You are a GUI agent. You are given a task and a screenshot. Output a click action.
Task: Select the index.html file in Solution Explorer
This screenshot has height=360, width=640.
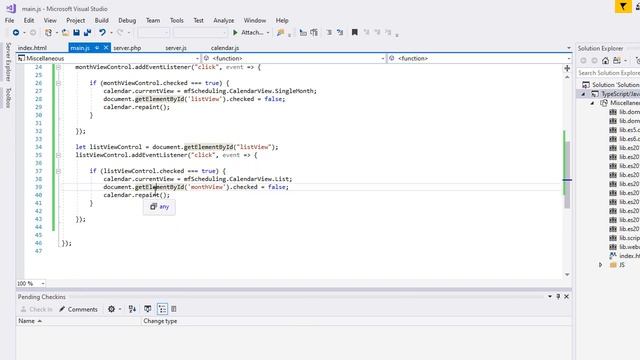624,256
